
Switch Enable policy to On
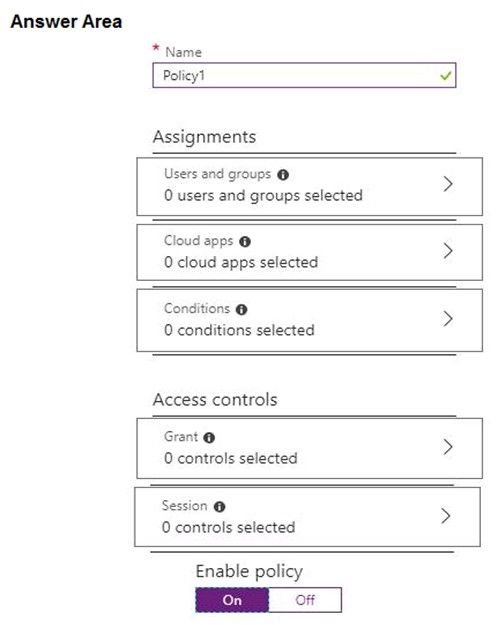(x=232, y=599)
